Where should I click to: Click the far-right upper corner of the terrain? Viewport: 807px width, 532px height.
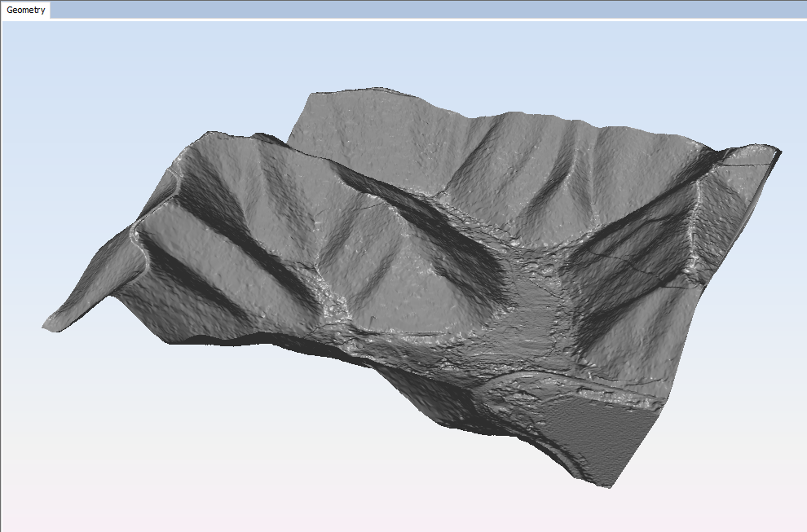coord(778,151)
